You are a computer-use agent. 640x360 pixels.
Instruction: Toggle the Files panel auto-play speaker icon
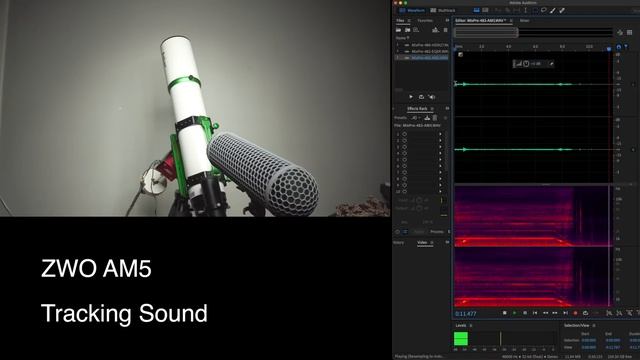pyautogui.click(x=432, y=97)
